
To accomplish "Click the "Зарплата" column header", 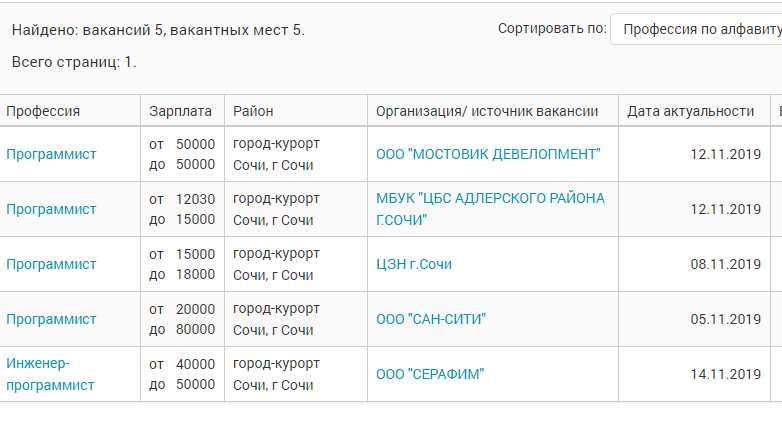I will point(180,111).
